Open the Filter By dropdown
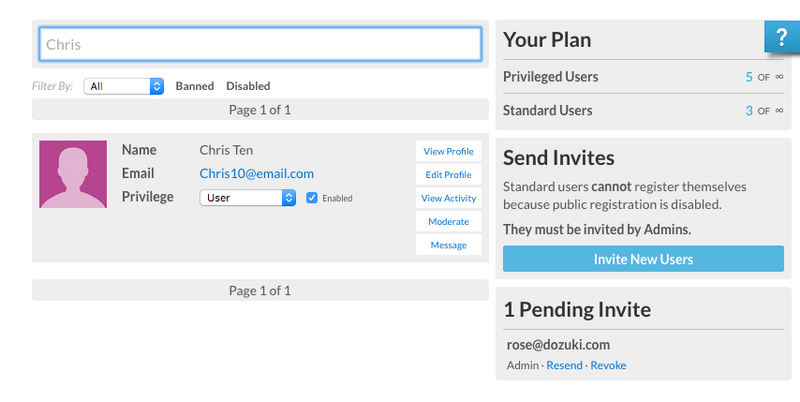 (x=124, y=86)
